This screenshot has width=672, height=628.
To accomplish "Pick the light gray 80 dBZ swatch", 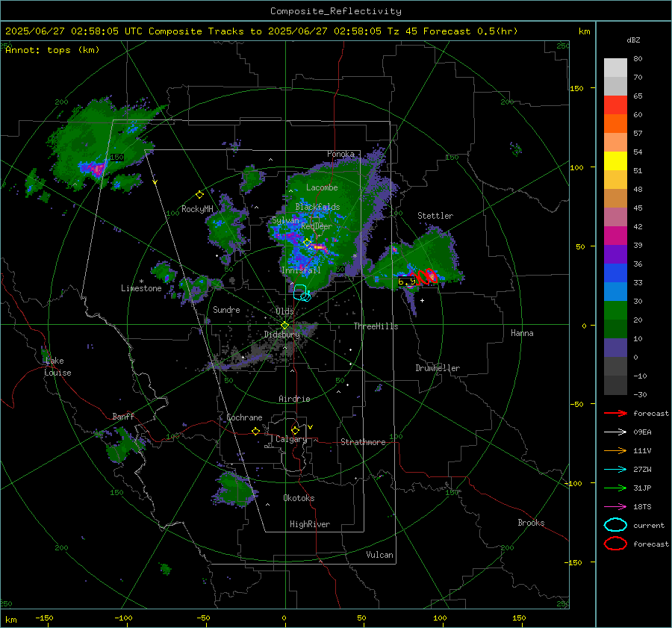I will coord(615,68).
